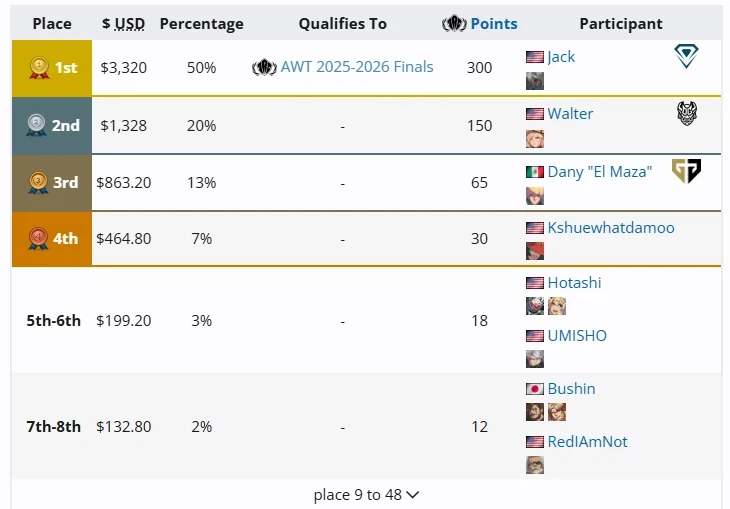730x509 pixels.
Task: Click RedIAmNot's character portrait icon
Action: (x=535, y=465)
